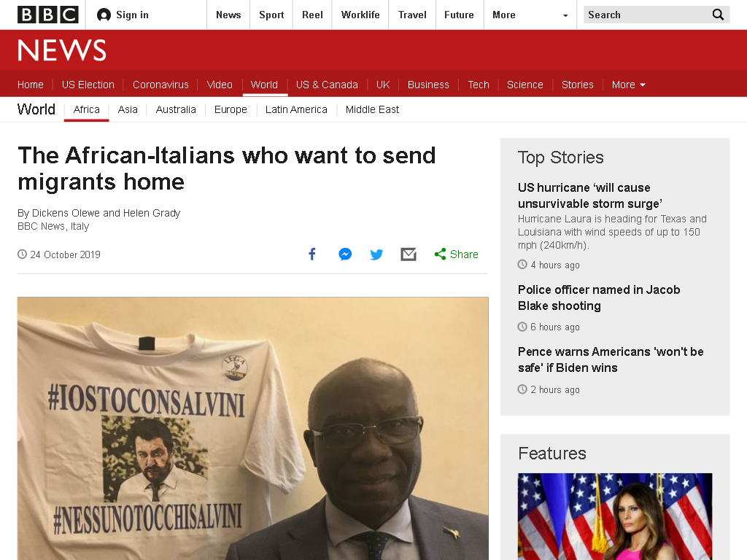Select the Africa tab under World

pos(87,109)
